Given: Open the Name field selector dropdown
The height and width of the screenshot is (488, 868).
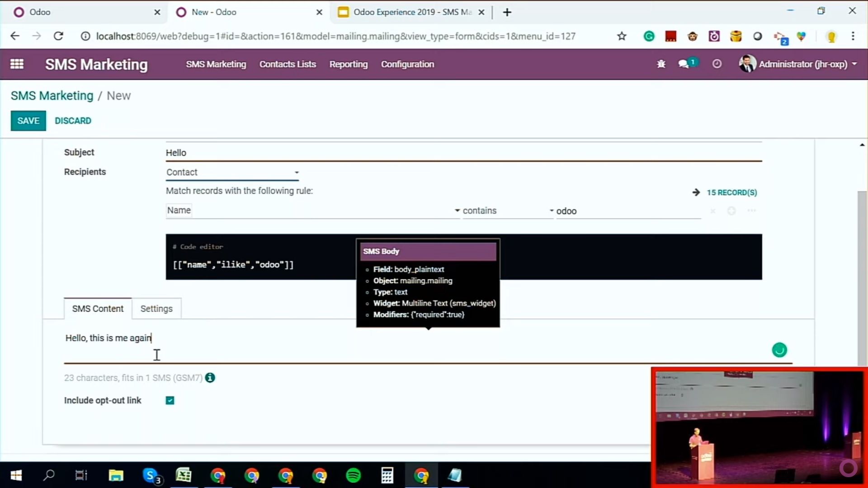Looking at the screenshot, I should tap(313, 211).
